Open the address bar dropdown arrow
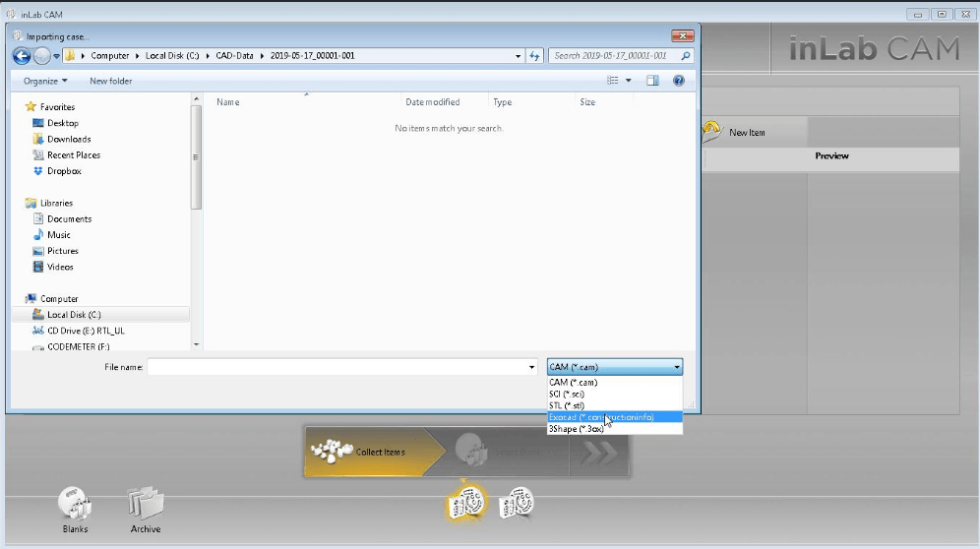Viewport: 980px width, 549px height. point(519,56)
